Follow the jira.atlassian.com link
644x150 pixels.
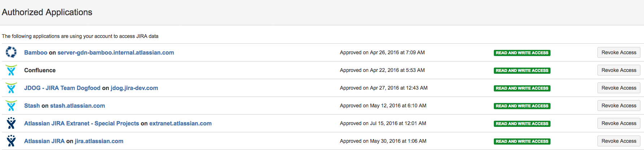[99, 141]
